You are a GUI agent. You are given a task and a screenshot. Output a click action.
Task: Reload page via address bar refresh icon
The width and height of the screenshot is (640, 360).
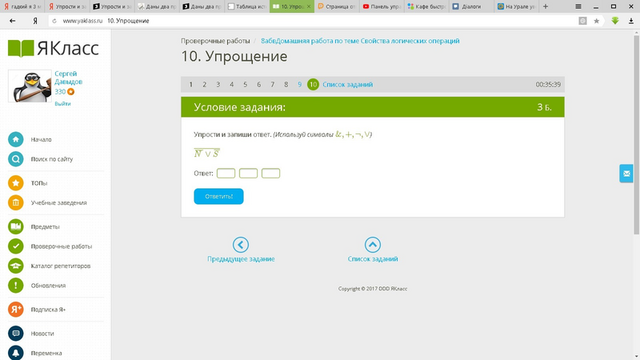(54, 21)
